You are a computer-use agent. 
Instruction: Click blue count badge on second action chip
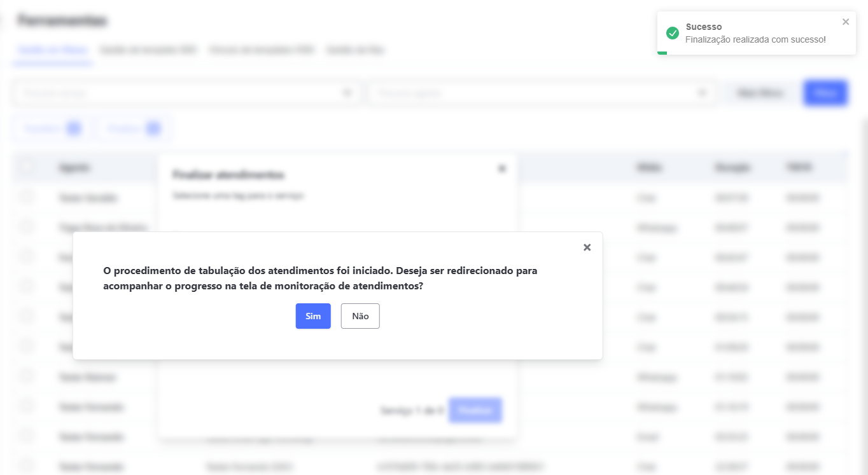[153, 129]
